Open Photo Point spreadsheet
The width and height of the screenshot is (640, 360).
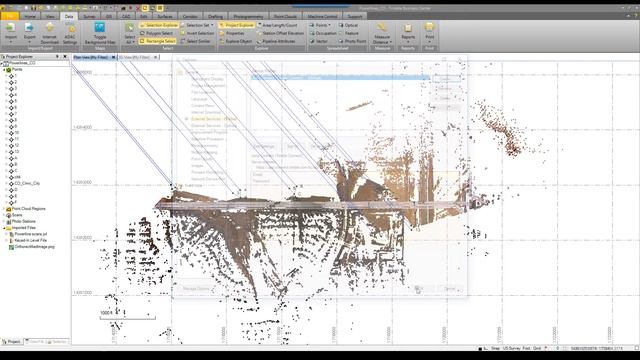(x=352, y=41)
